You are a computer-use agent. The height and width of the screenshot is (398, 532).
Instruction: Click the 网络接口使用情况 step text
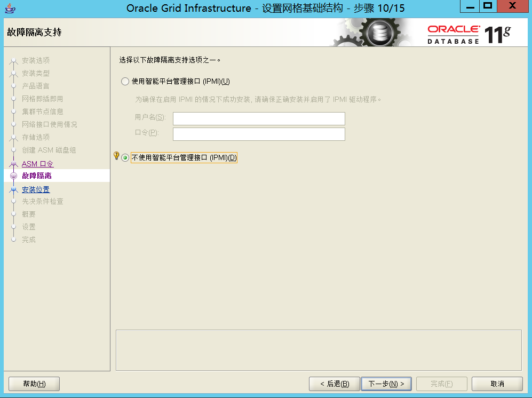pyautogui.click(x=50, y=124)
